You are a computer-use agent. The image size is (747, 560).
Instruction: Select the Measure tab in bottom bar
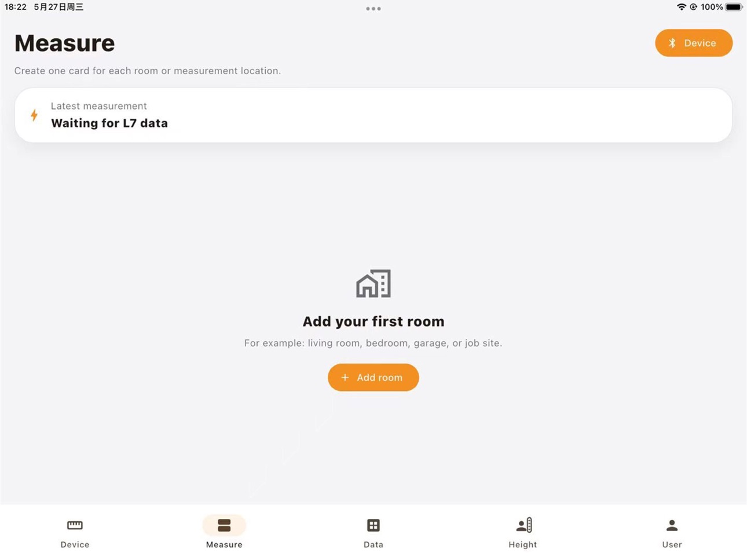tap(224, 533)
